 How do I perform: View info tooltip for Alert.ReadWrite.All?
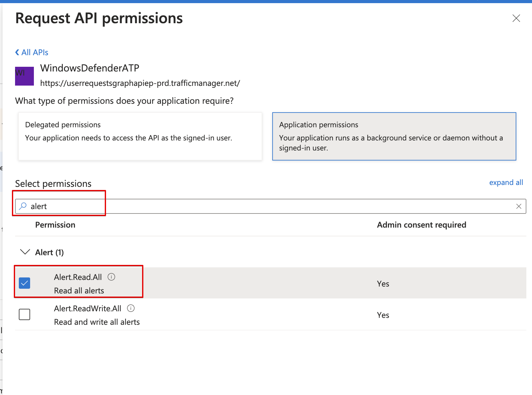point(131,308)
